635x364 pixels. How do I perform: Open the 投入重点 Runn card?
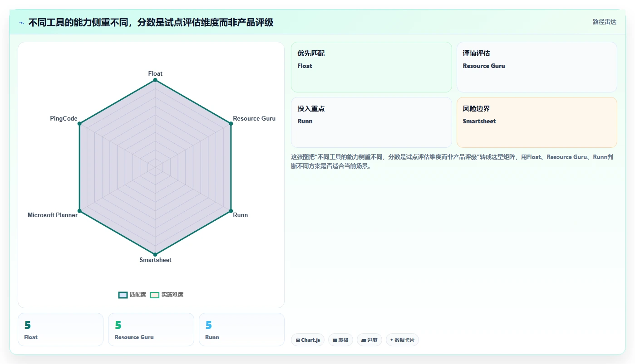pyautogui.click(x=371, y=122)
